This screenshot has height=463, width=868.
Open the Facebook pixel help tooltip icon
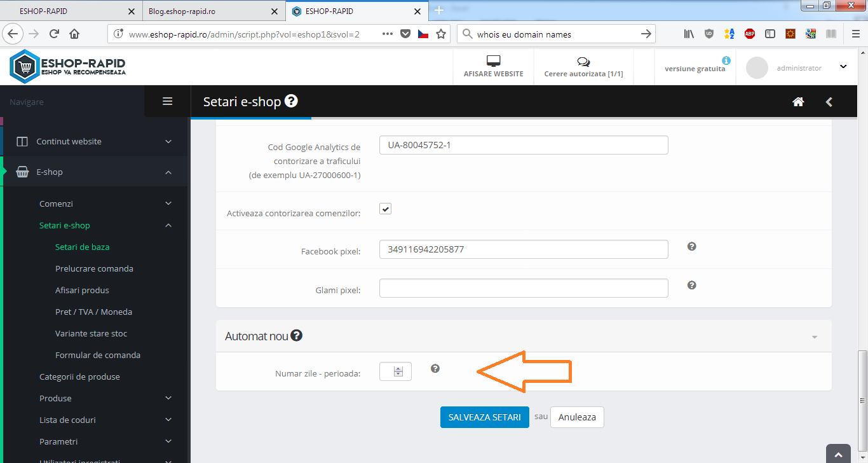pos(692,246)
